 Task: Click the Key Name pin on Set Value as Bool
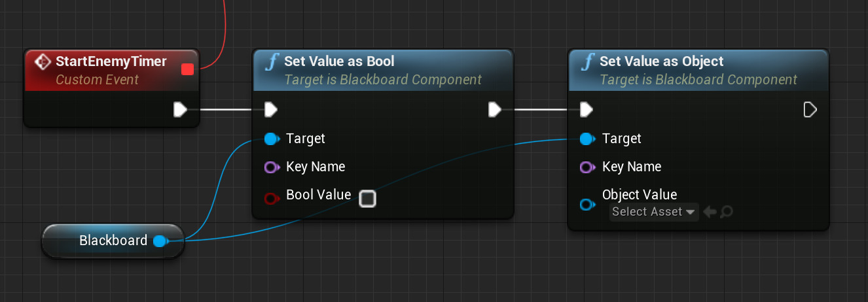pyautogui.click(x=272, y=167)
